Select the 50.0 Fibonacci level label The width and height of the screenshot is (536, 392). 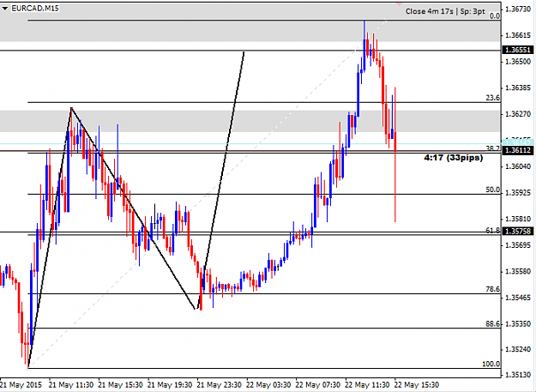pyautogui.click(x=493, y=190)
